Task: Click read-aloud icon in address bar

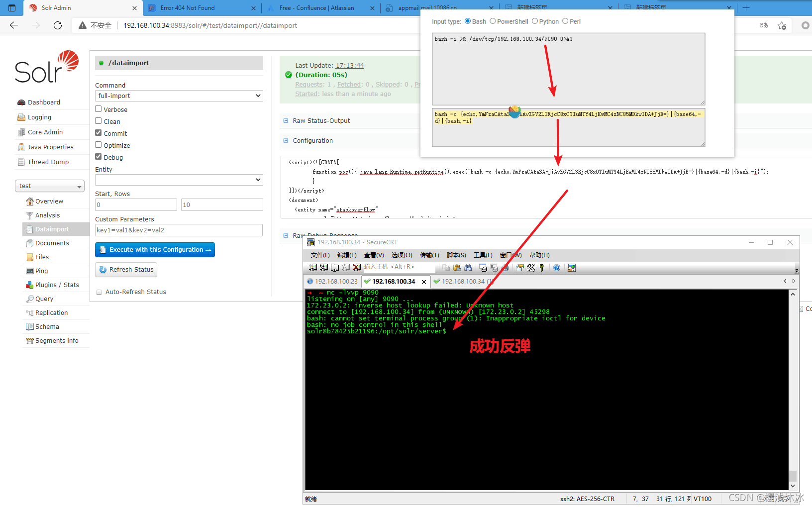Action: pyautogui.click(x=764, y=25)
